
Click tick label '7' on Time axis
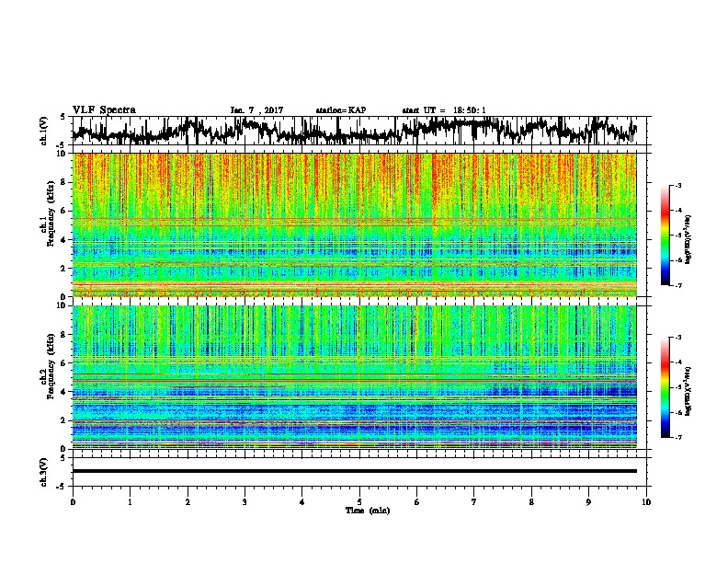(474, 502)
